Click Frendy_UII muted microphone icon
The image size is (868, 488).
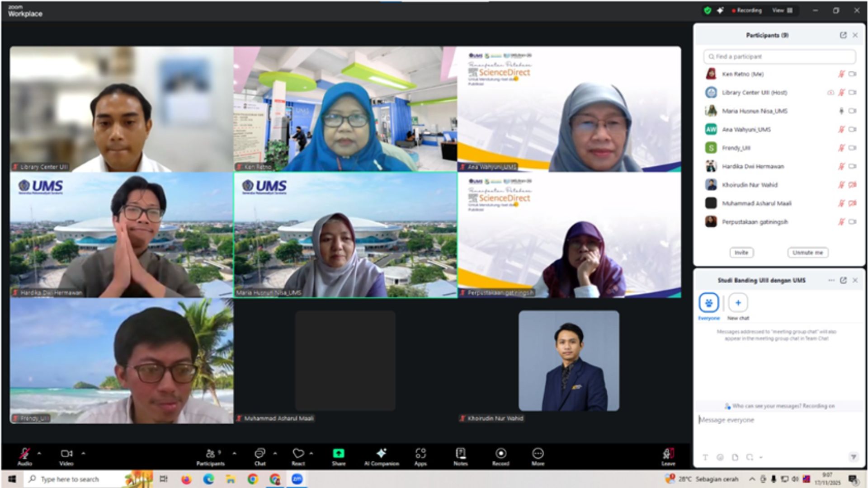[x=841, y=148]
